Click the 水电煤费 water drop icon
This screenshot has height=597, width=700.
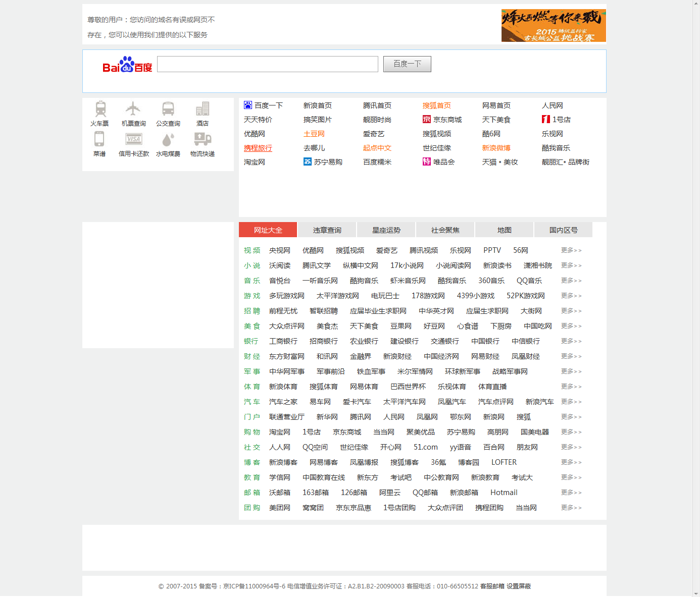tap(168, 139)
